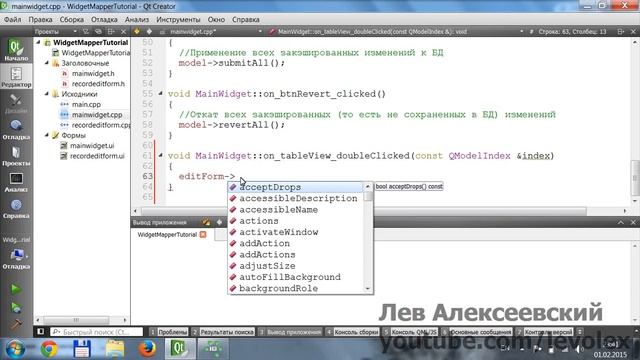This screenshot has height=360, width=640.
Task: Go forward in editor navigation history
Action: coord(149,31)
